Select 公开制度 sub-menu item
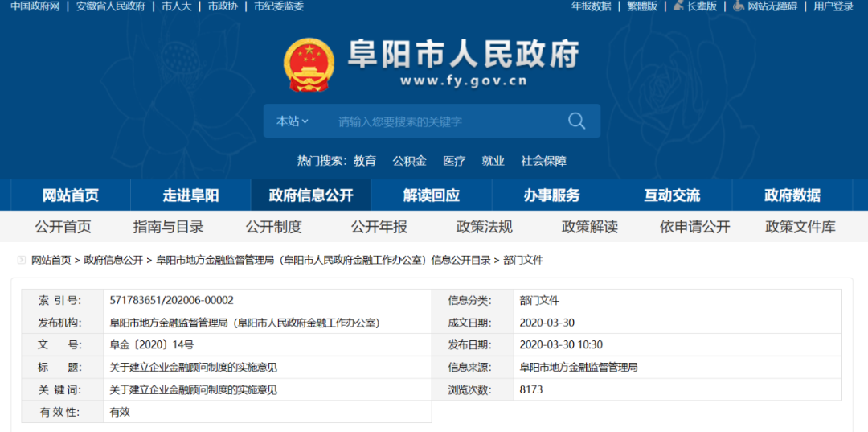Image resolution: width=868 pixels, height=432 pixels. 274,227
